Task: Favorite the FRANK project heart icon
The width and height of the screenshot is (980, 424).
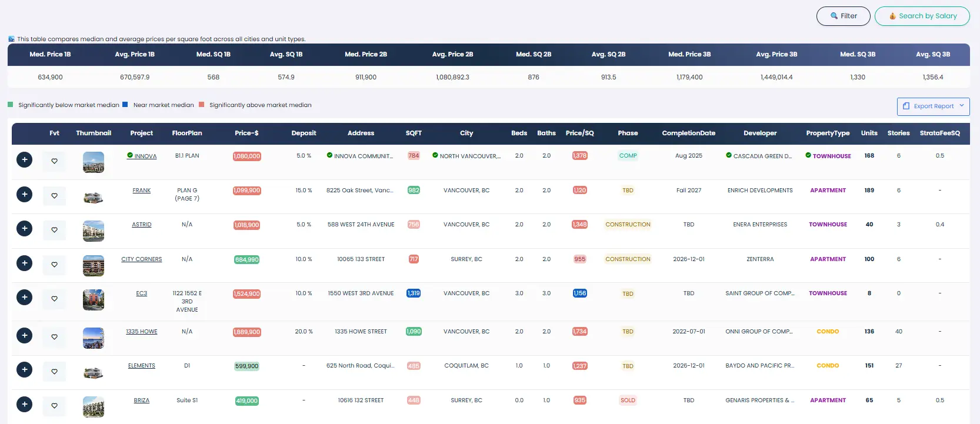Action: (x=54, y=195)
